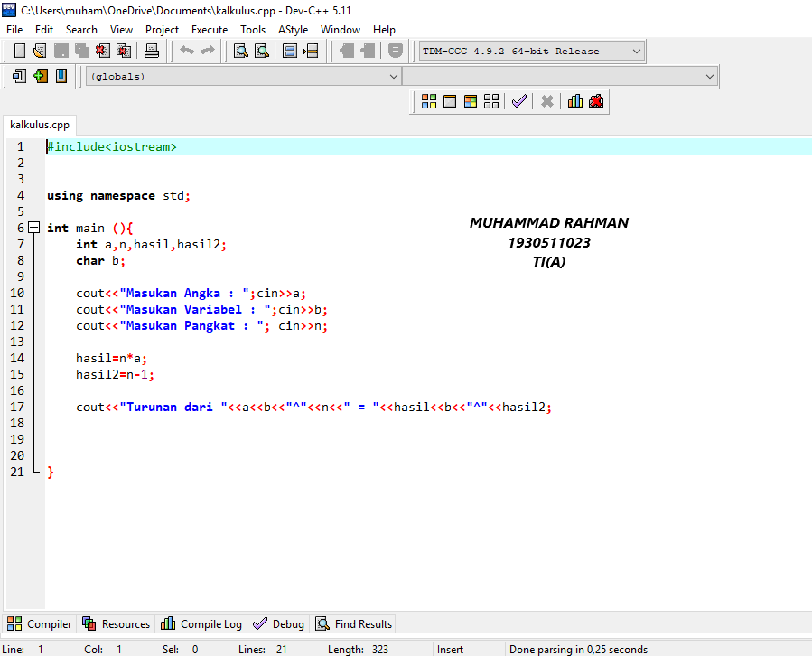The image size is (812, 656).
Task: Undo the last edit
Action: tap(187, 51)
